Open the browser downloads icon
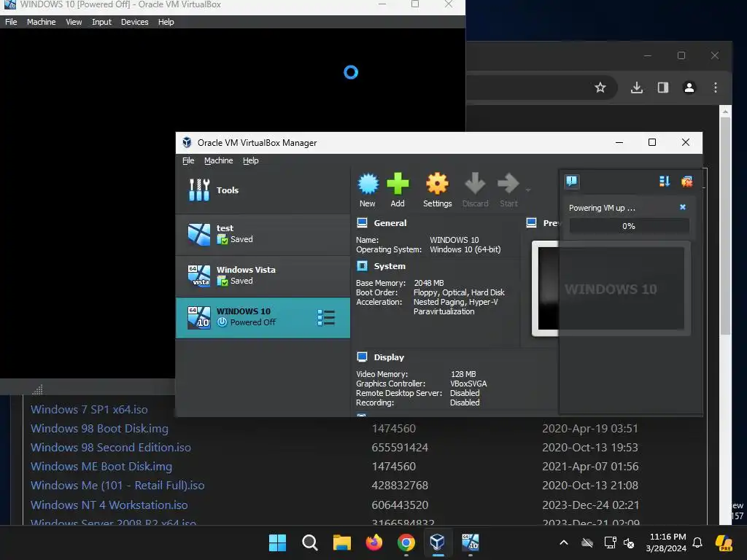Screen dimensions: 747x560 point(637,87)
